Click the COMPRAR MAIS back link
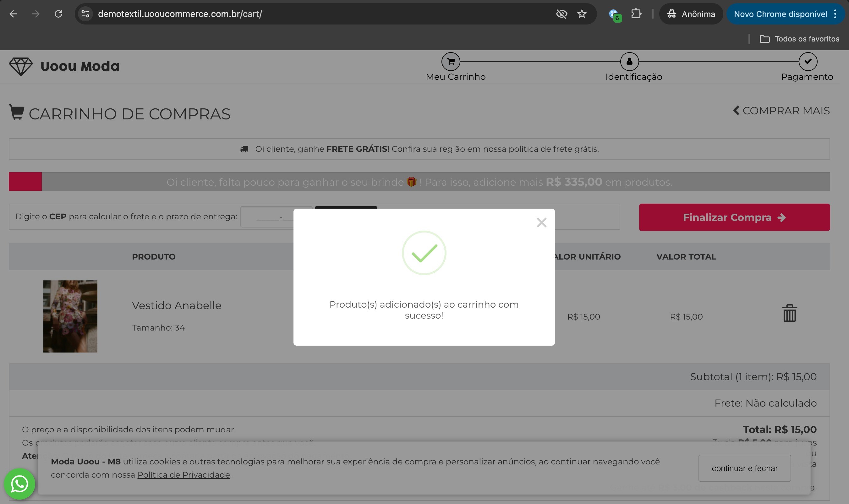849x504 pixels. coord(781,111)
